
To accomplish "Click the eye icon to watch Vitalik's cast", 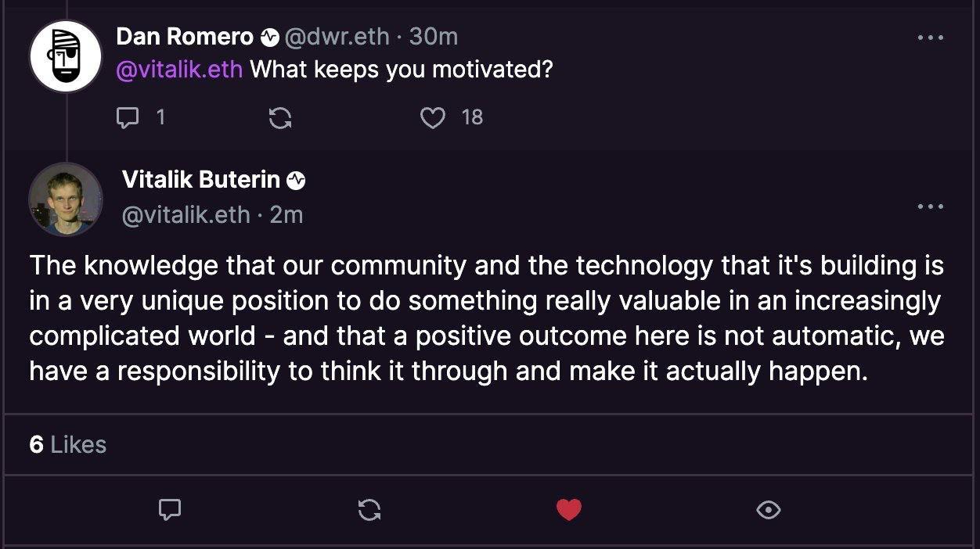I will 768,510.
